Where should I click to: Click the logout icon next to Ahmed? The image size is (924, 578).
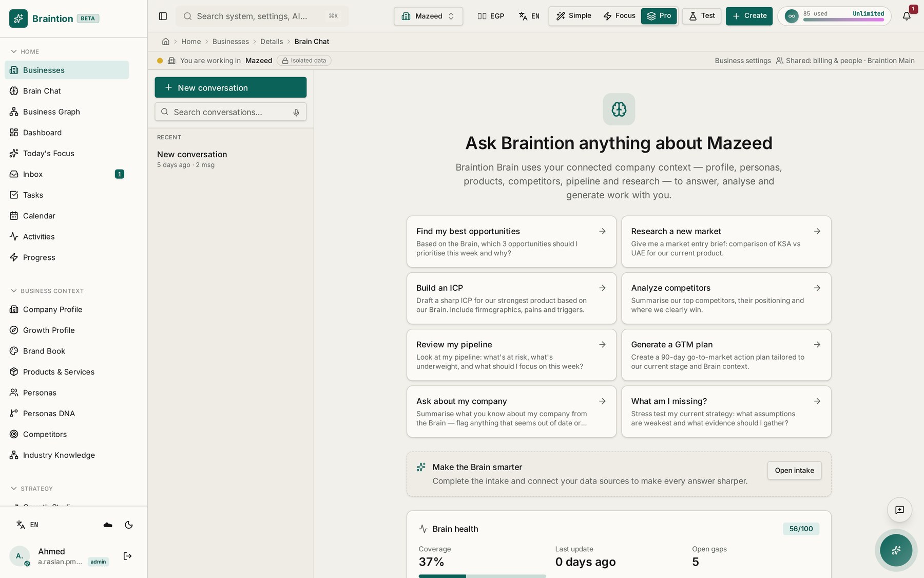click(128, 556)
